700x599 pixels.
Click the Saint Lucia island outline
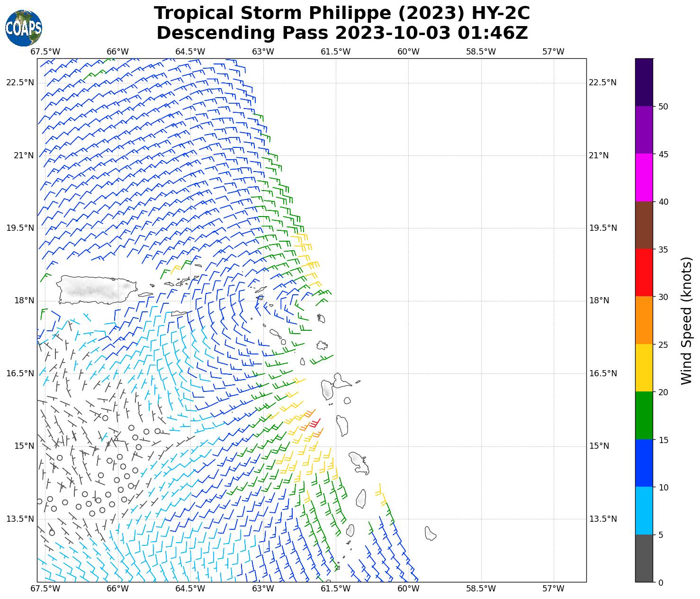360,498
